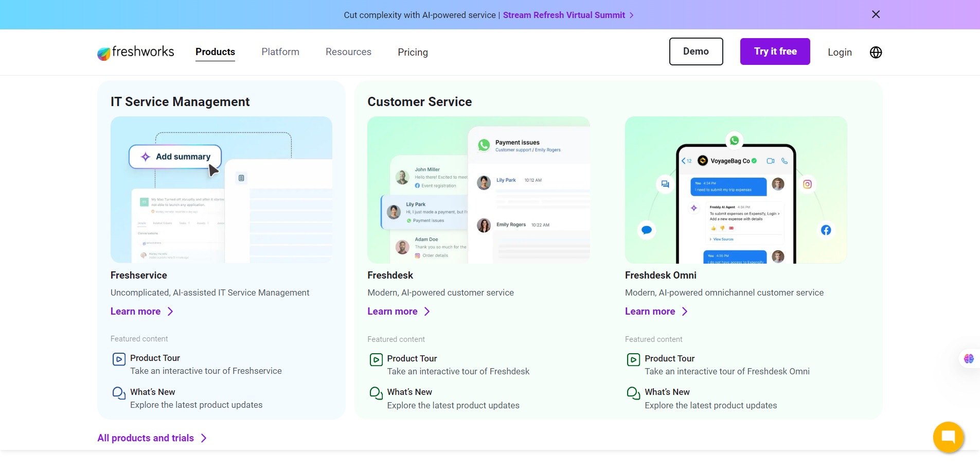Click the Freshdesk Payment issues illustration
This screenshot has width=980, height=466.
(478, 189)
